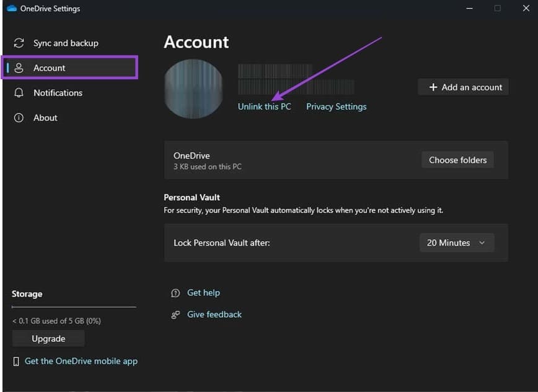Click the storage usage progress bar
This screenshot has height=392, width=538.
(x=74, y=307)
